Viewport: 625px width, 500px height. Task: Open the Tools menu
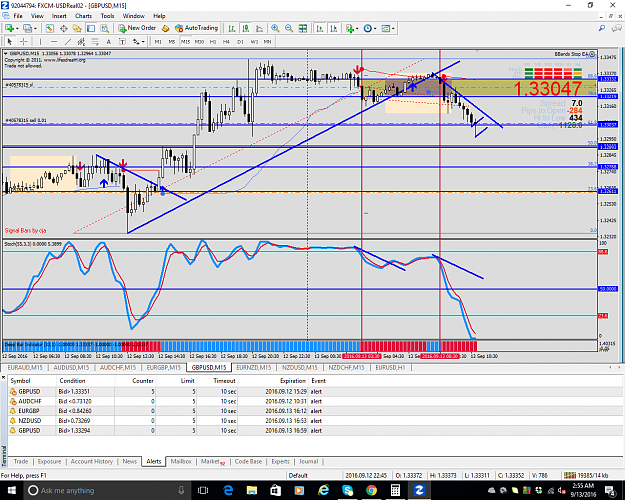click(x=107, y=16)
